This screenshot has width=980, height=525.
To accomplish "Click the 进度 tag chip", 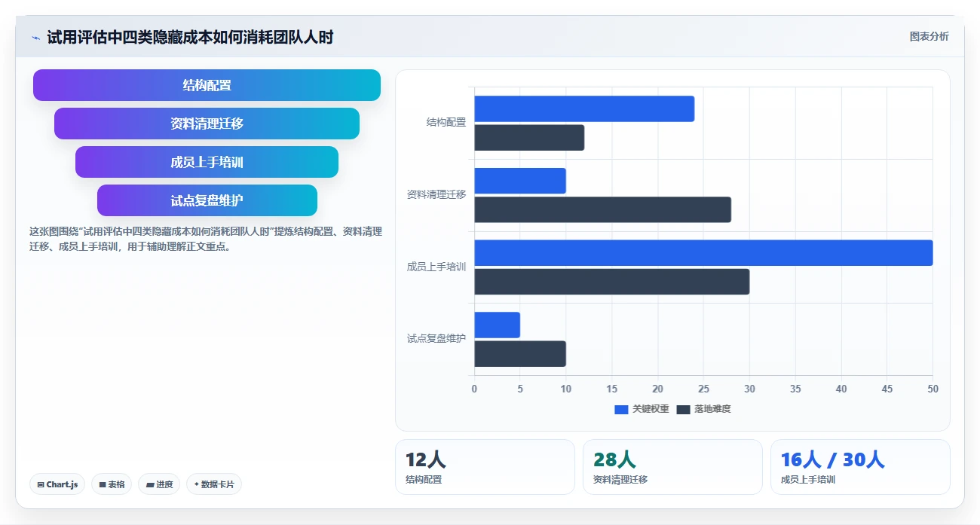I will (159, 484).
